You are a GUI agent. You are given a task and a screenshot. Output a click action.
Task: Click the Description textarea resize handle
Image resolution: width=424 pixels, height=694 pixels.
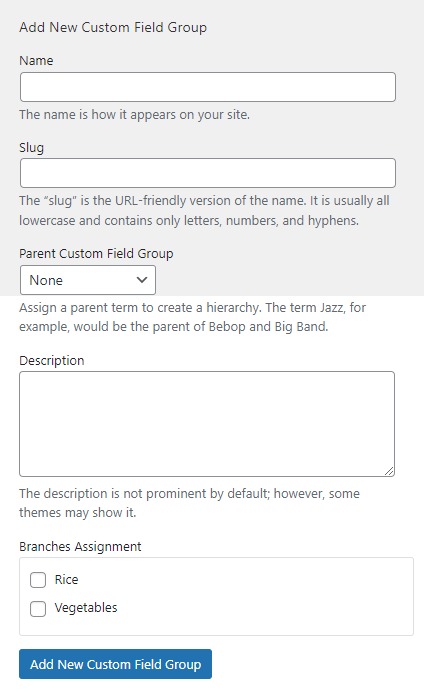pyautogui.click(x=389, y=471)
